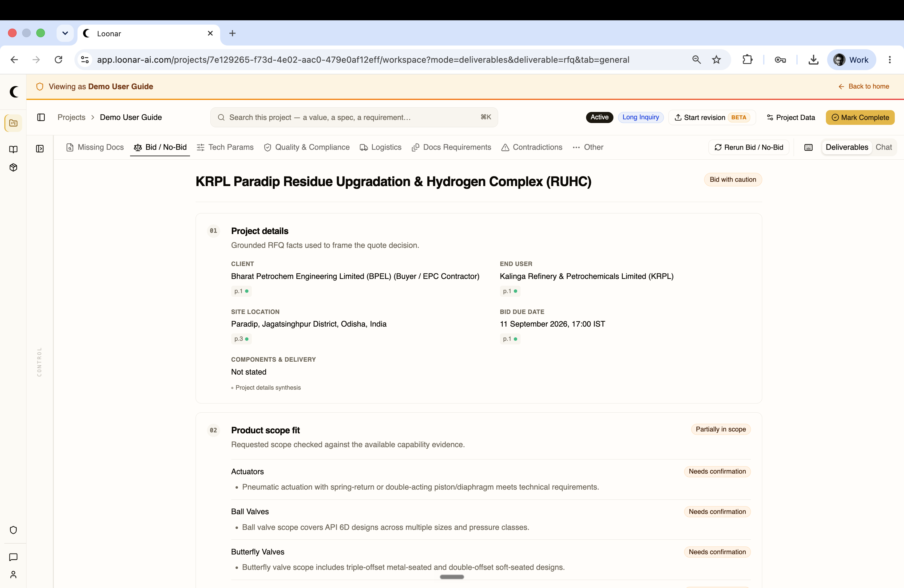This screenshot has height=588, width=904.
Task: Click the browser reload button
Action: [x=58, y=60]
